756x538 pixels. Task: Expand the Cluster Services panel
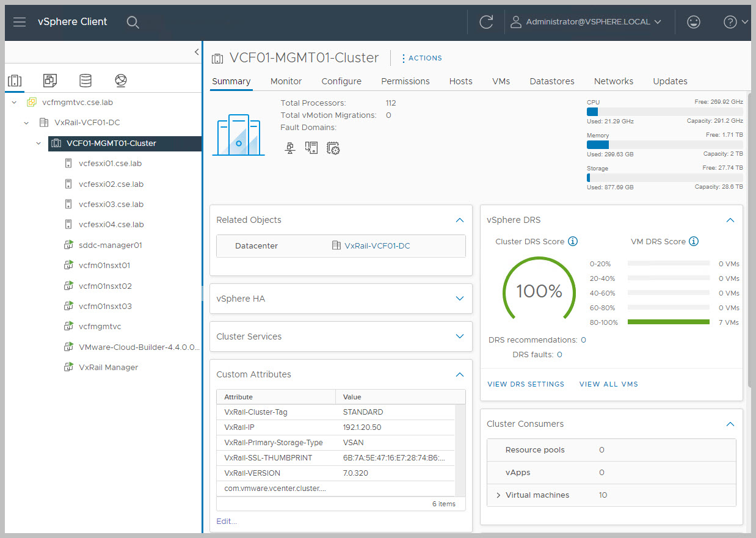point(460,336)
